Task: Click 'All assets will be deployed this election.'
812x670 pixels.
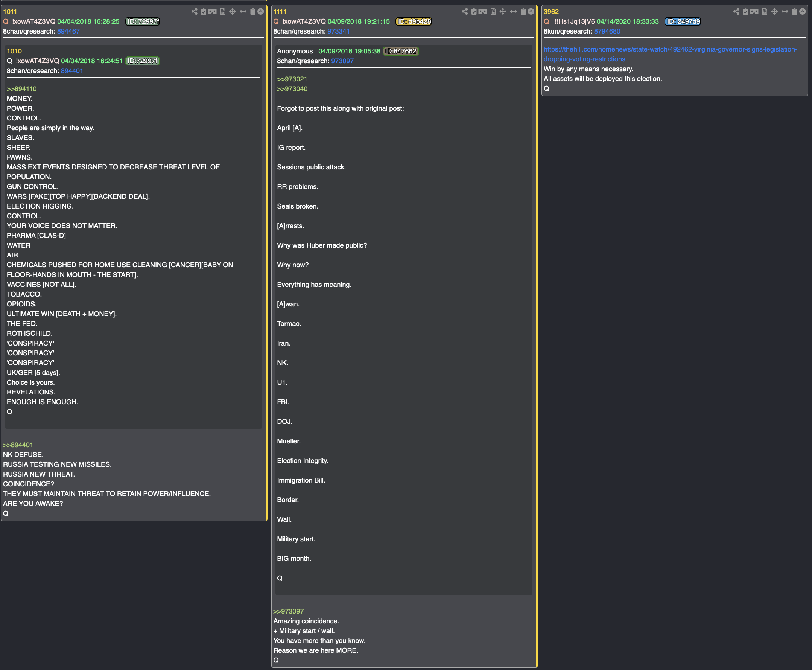Action: pyautogui.click(x=602, y=79)
